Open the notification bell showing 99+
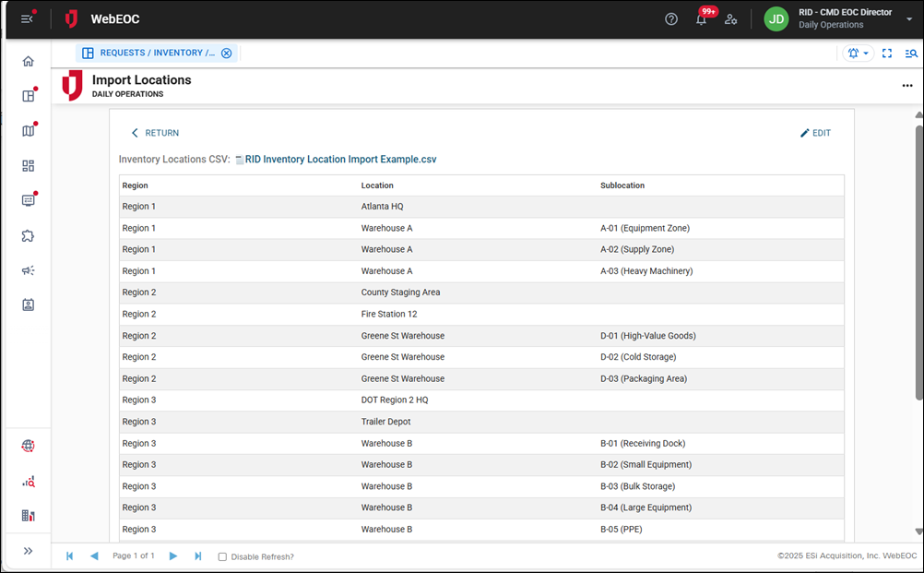This screenshot has height=573, width=924. [702, 18]
